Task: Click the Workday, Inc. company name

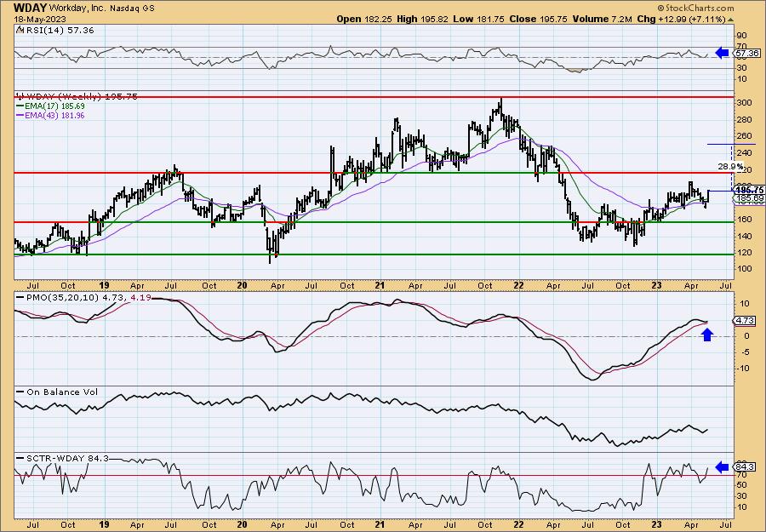Action: click(x=77, y=8)
